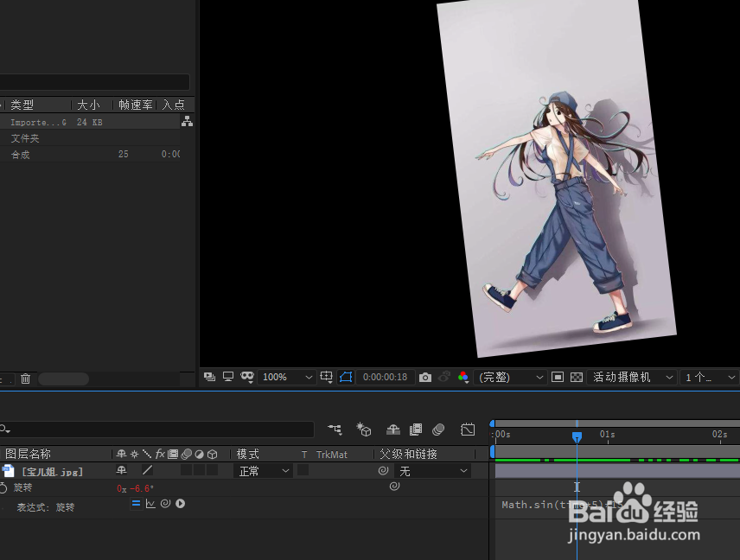Click the 类型 column header

pyautogui.click(x=22, y=105)
